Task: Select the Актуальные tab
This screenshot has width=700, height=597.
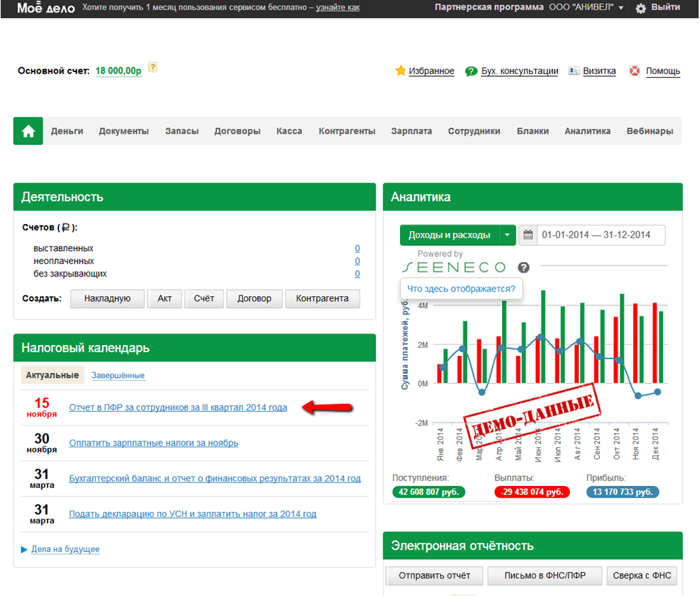Action: (x=52, y=375)
